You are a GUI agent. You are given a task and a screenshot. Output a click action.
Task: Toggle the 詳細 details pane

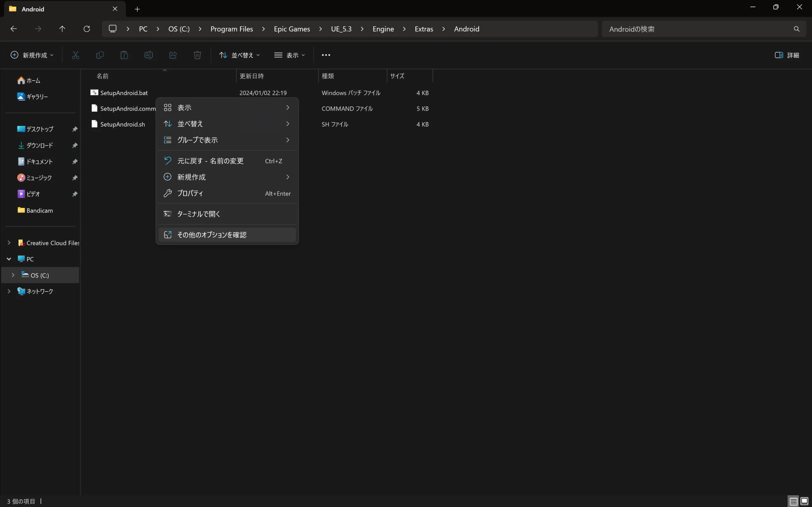point(787,55)
